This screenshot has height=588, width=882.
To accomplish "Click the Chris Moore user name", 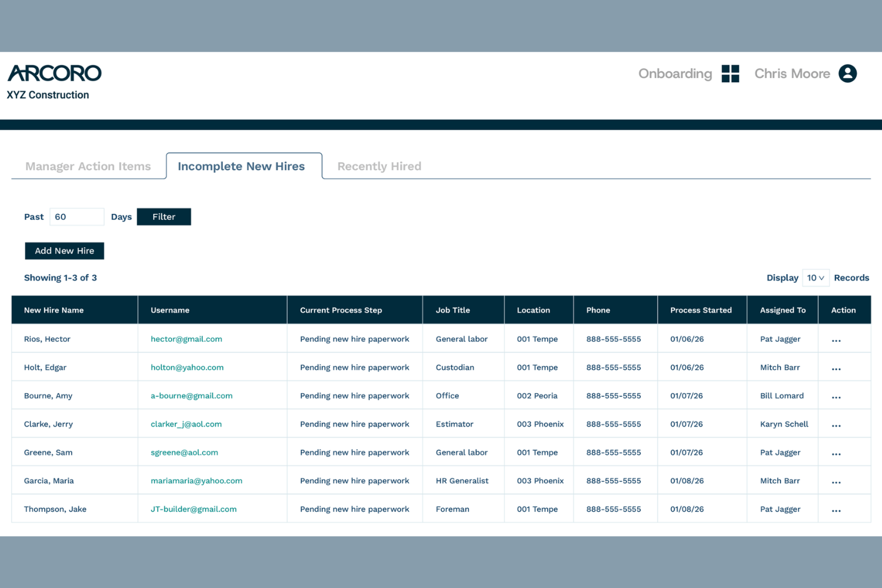I will 792,74.
